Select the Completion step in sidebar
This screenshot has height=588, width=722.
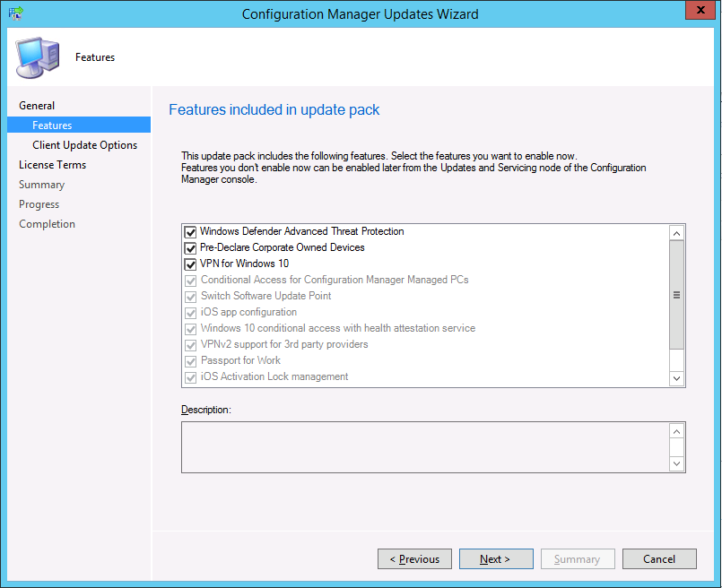pos(47,224)
